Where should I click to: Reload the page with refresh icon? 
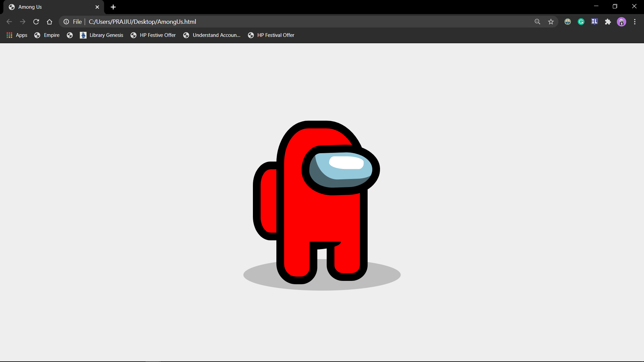[36, 22]
